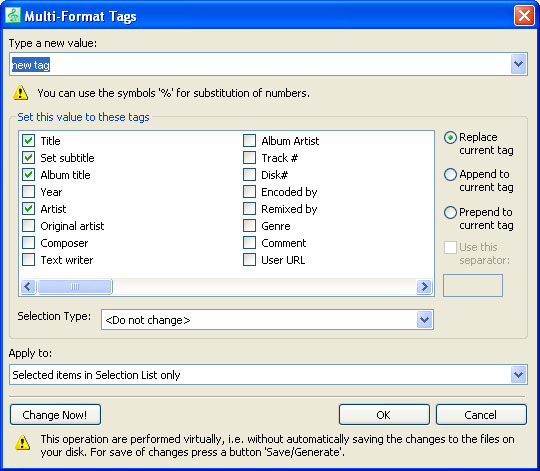The width and height of the screenshot is (540, 471).
Task: Tick the Composer checkbox
Action: coord(29,243)
